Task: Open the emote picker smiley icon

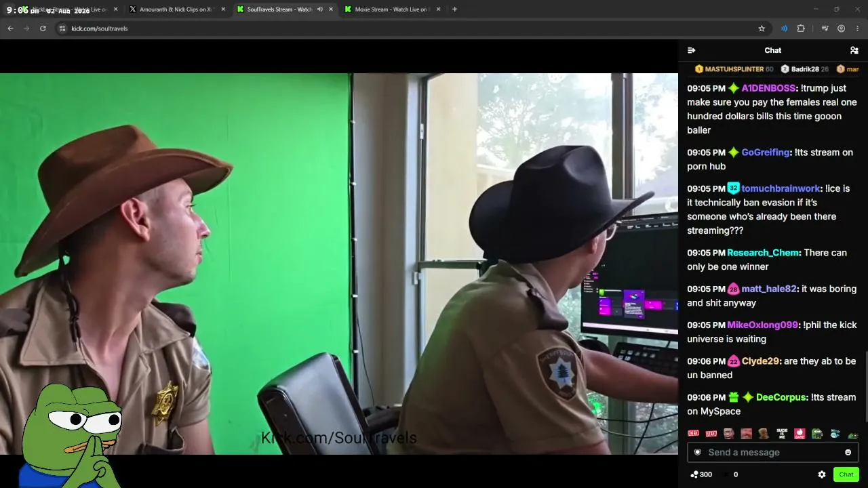Action: (848, 453)
